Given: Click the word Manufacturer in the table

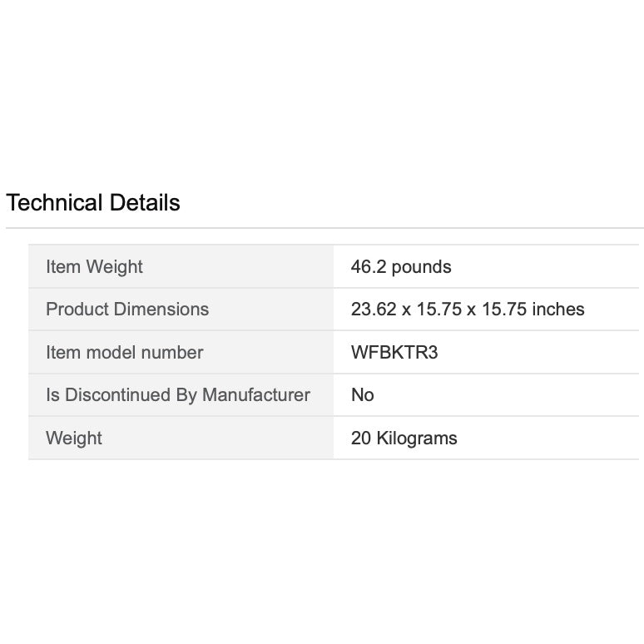Looking at the screenshot, I should click(256, 395).
